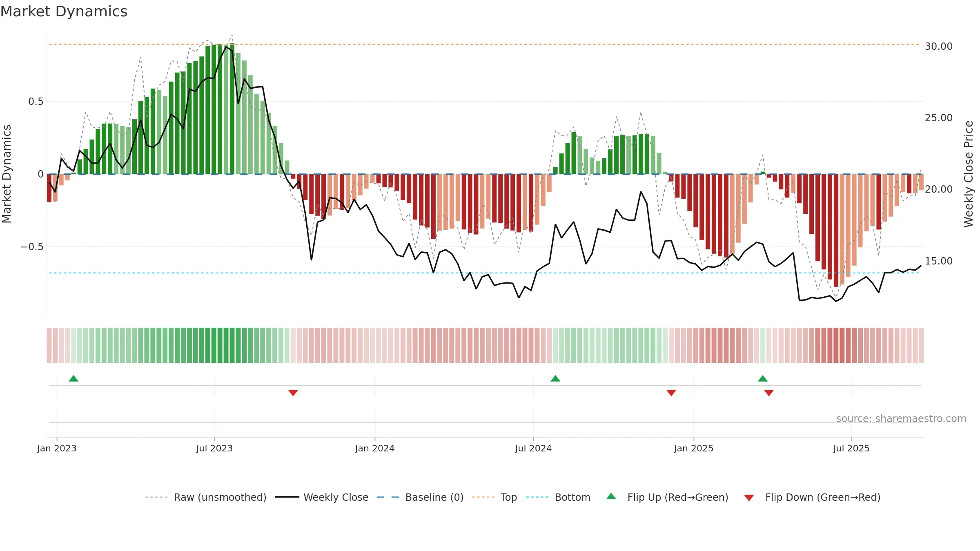Click the Jan 2024 axis label
This screenshot has width=980, height=551.
pyautogui.click(x=375, y=448)
